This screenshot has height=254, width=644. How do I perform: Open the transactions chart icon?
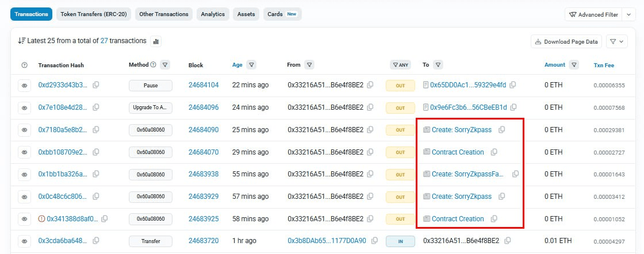(x=156, y=41)
